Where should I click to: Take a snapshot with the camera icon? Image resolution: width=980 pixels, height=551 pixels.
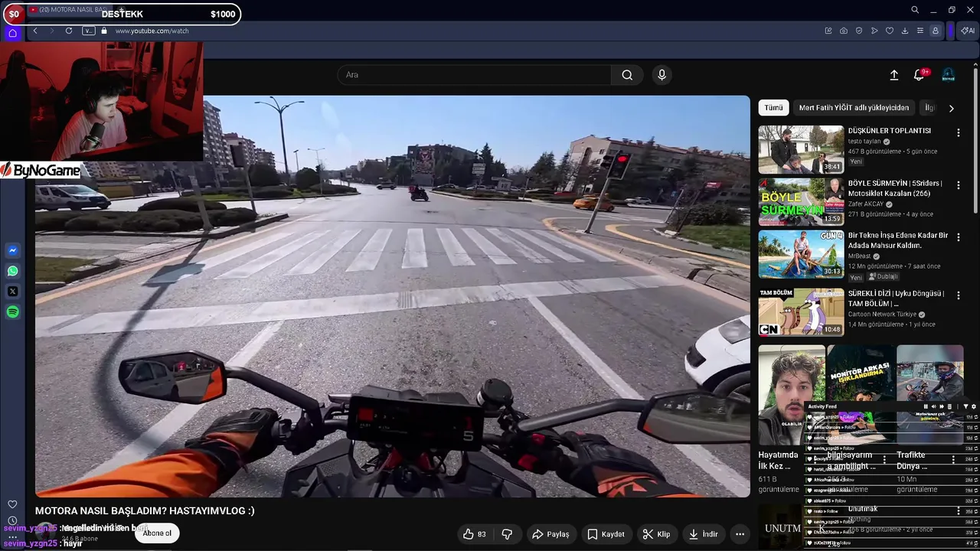(844, 31)
